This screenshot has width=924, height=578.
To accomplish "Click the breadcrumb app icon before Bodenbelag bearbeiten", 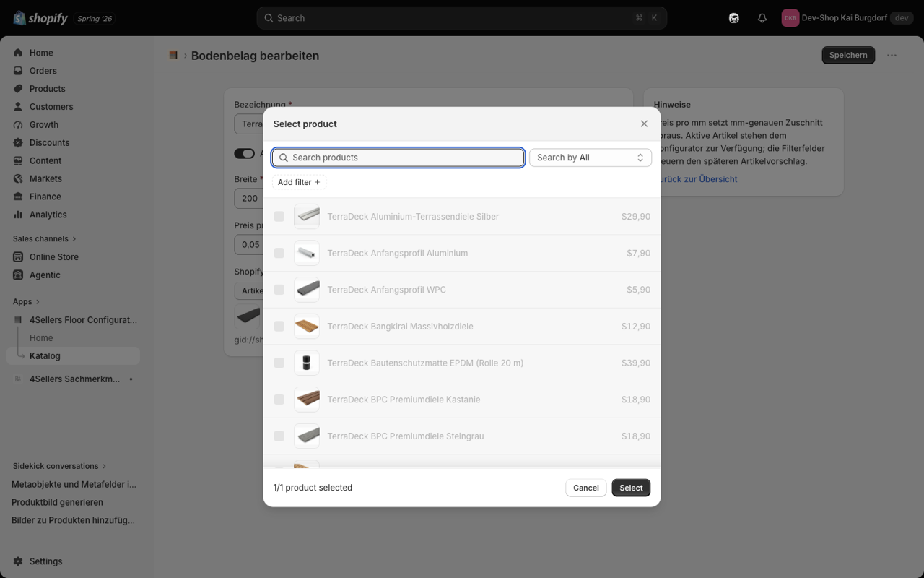I will click(173, 56).
